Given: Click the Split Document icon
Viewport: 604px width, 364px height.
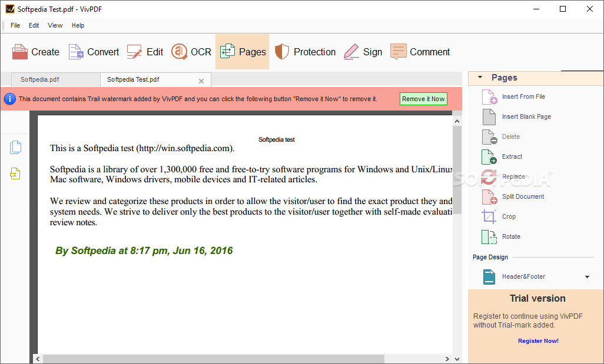Looking at the screenshot, I should [x=489, y=196].
